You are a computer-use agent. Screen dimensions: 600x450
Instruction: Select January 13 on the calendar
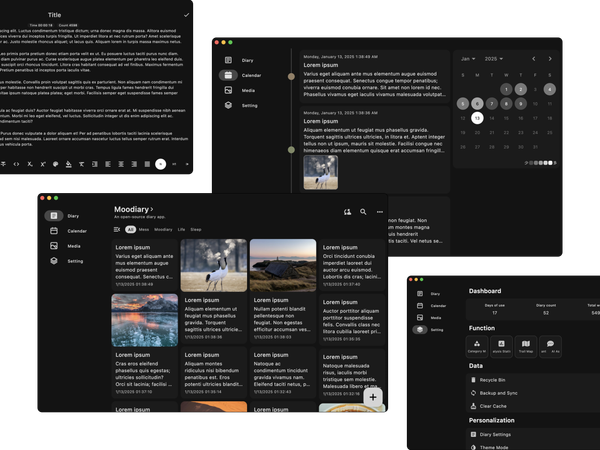coord(477,118)
